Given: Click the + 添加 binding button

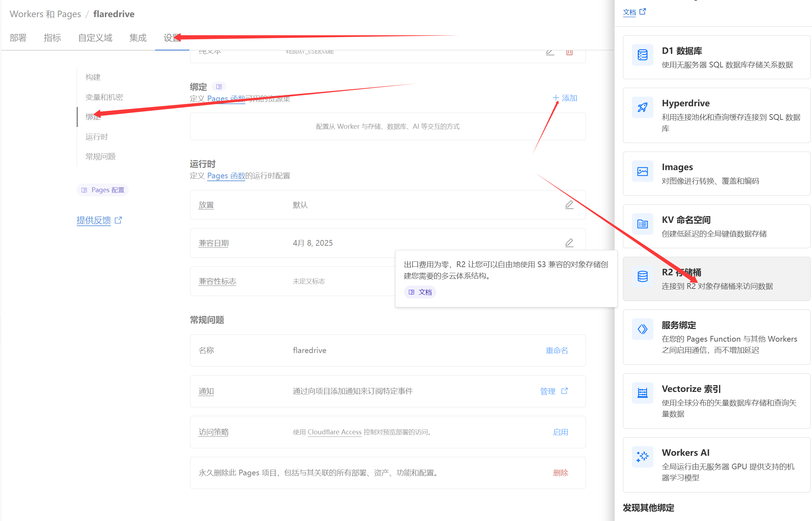Looking at the screenshot, I should pos(565,98).
